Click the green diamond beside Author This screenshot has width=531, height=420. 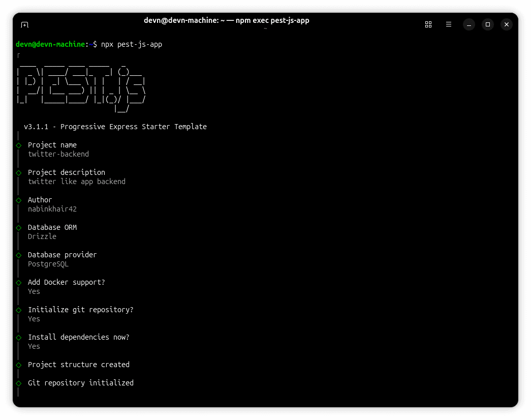tap(19, 200)
